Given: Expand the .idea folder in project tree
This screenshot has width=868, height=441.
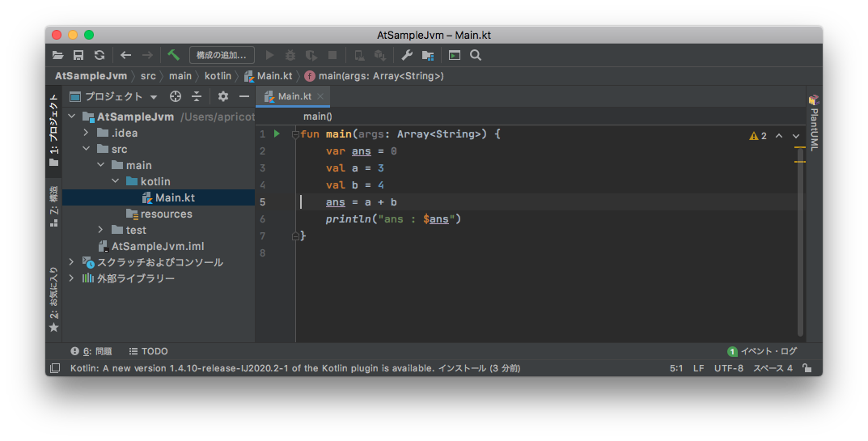Looking at the screenshot, I should coord(87,133).
